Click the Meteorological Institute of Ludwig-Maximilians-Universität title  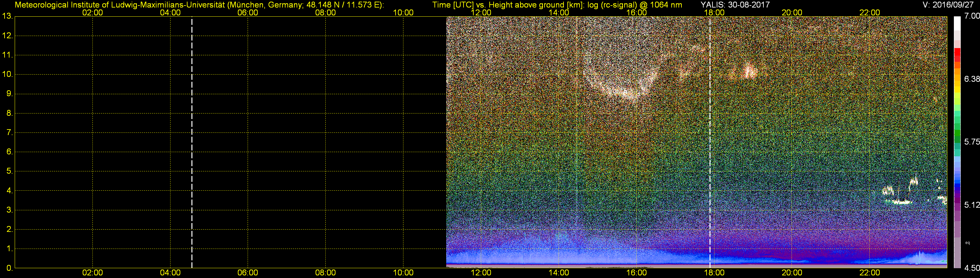[x=121, y=5]
